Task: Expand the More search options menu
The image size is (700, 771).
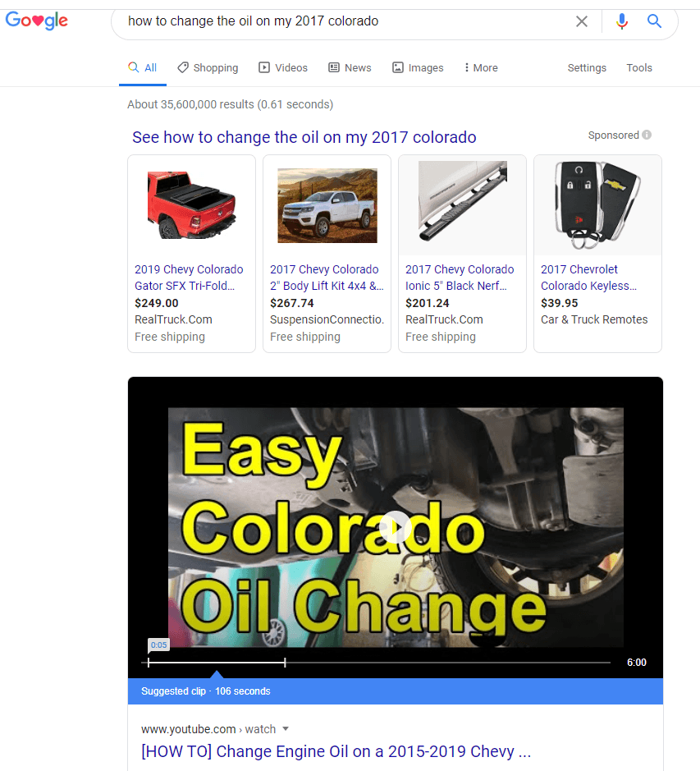Action: tap(481, 68)
